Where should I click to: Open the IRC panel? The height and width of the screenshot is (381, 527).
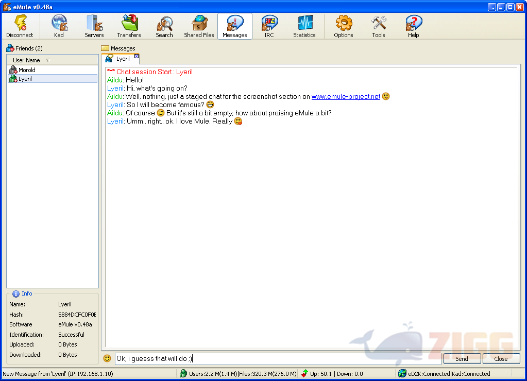point(269,26)
